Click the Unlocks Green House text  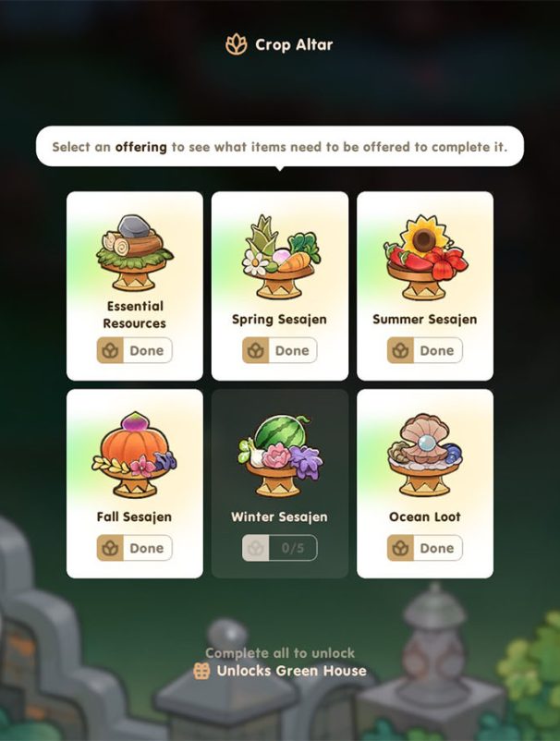(x=292, y=671)
